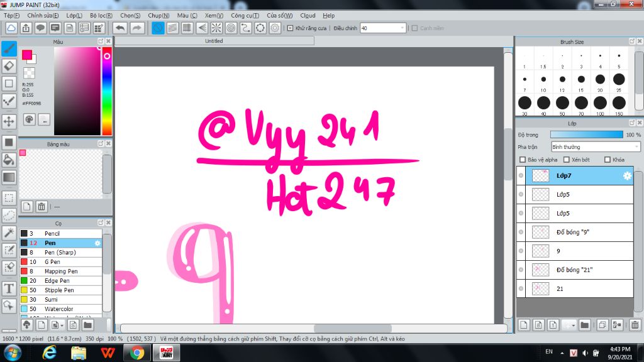Enable curve snap guide
The width and height of the screenshot is (644, 362).
point(246,28)
